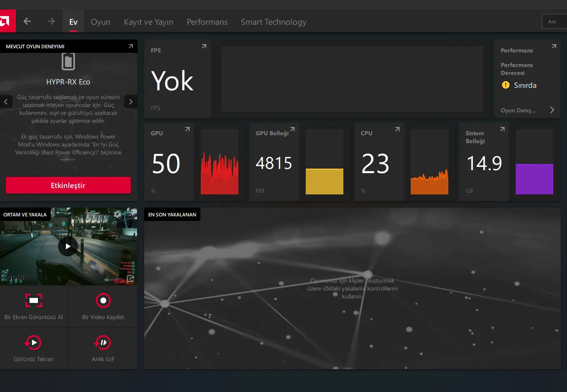This screenshot has height=392, width=567.
Task: Click the En Son Yakalanan header
Action: point(172,214)
